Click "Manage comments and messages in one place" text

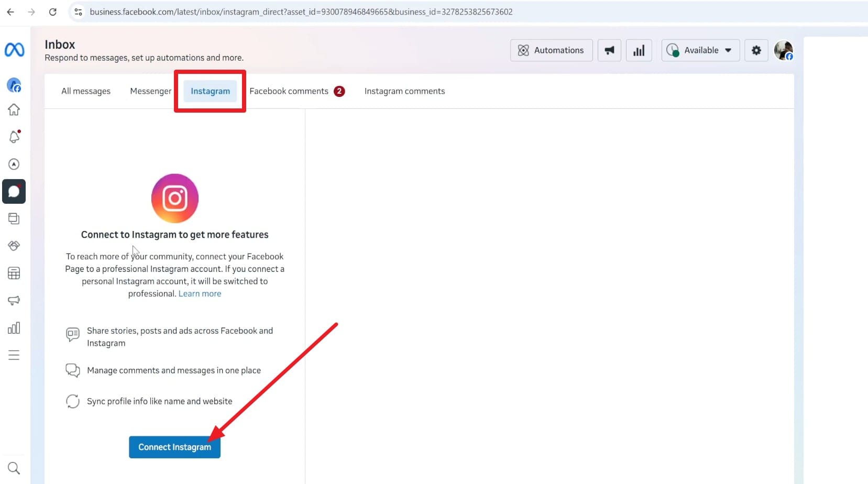(x=174, y=370)
